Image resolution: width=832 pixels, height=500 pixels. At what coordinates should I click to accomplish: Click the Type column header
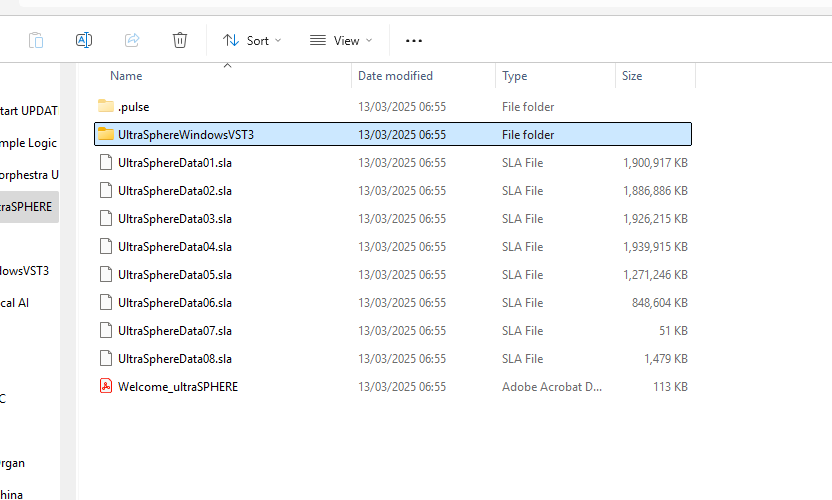click(x=515, y=76)
